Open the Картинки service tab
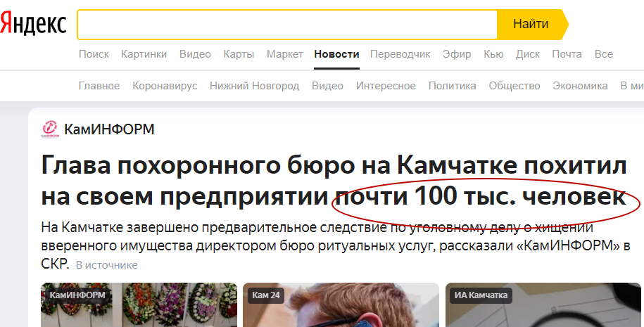Viewport: 644px width, 327px height. pyautogui.click(x=144, y=54)
